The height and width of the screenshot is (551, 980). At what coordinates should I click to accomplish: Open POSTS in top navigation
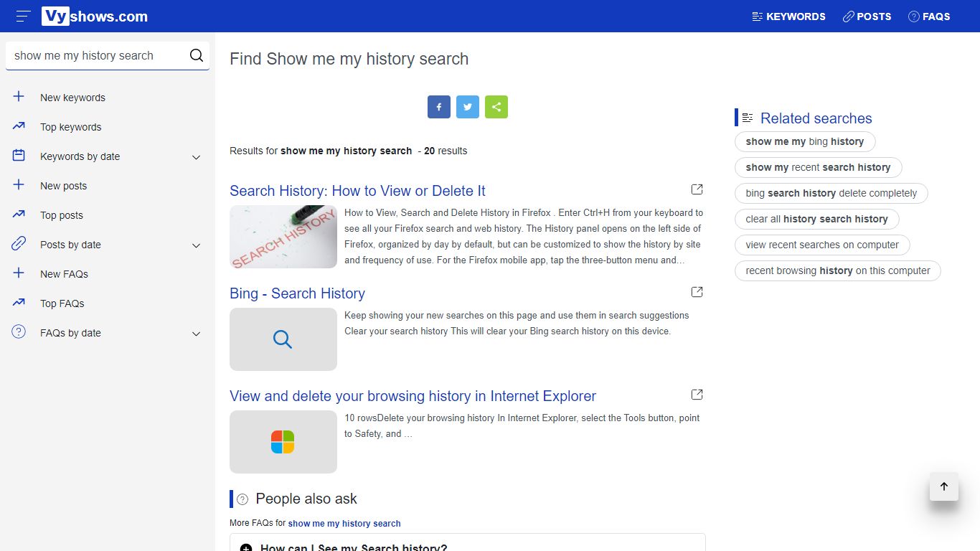[867, 16]
